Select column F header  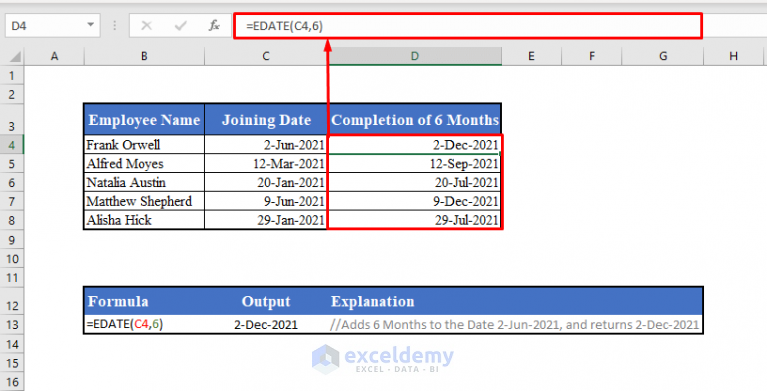tap(591, 56)
